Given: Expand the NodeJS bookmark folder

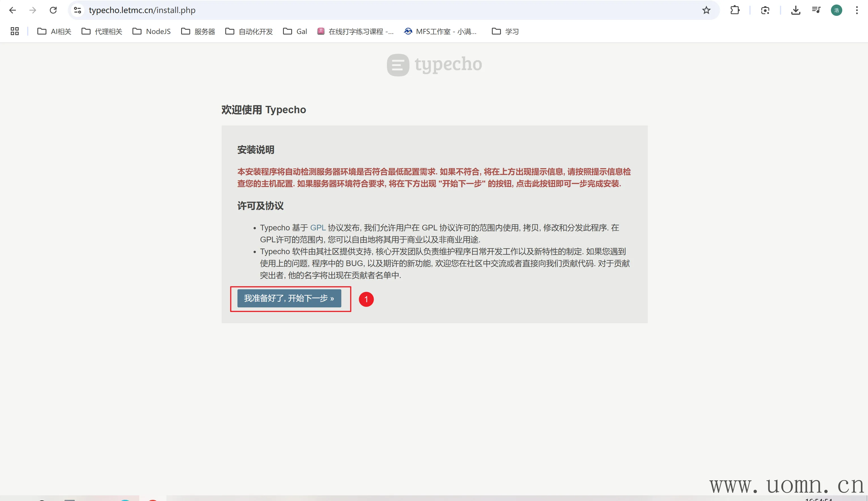Looking at the screenshot, I should (x=152, y=31).
